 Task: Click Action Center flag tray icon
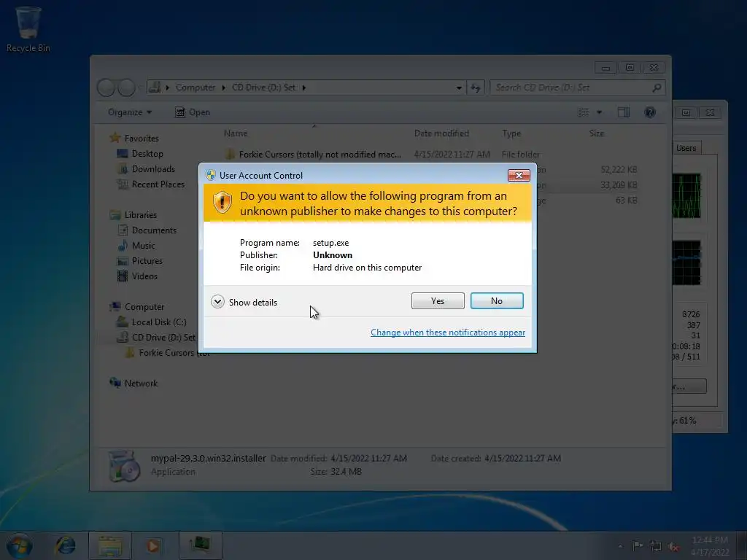click(638, 545)
